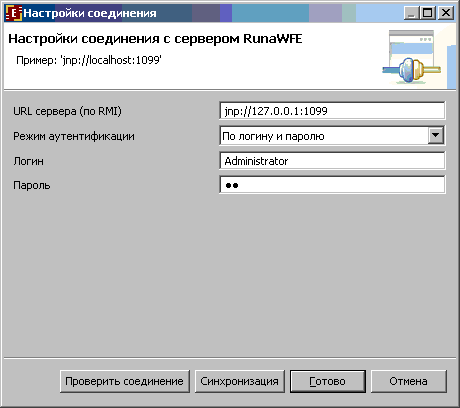Click the application icon in title bar
This screenshot has width=460, height=408.
tap(14, 13)
